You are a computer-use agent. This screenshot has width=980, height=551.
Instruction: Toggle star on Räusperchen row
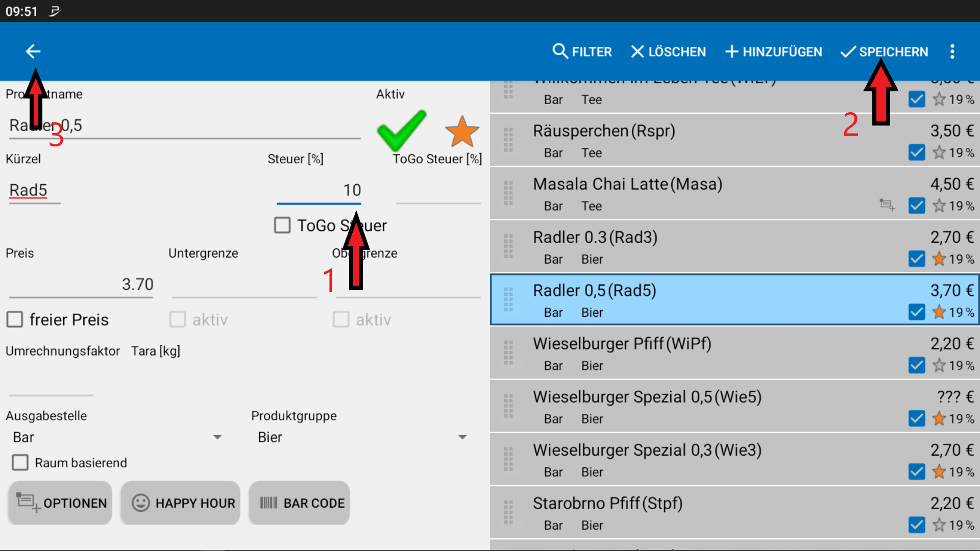point(939,152)
